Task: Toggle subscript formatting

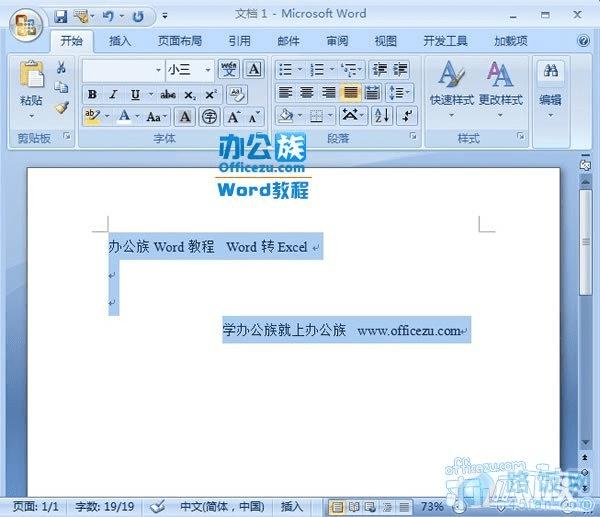Action: 190,95
